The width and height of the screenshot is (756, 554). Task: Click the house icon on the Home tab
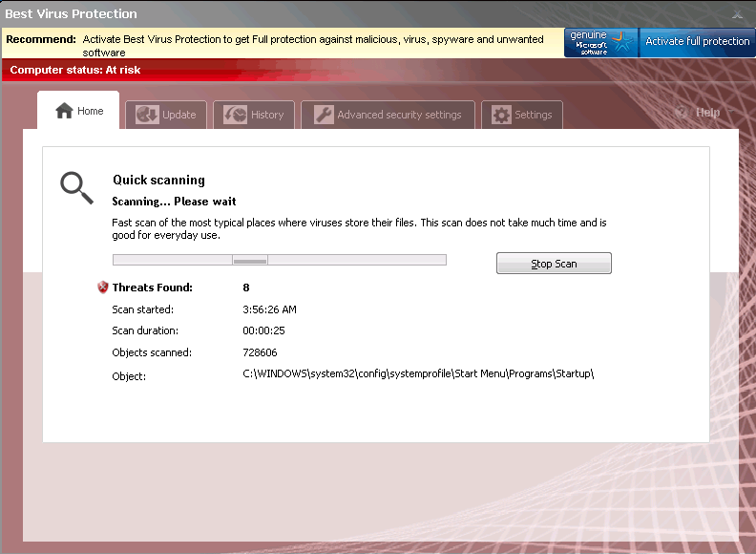(x=64, y=111)
